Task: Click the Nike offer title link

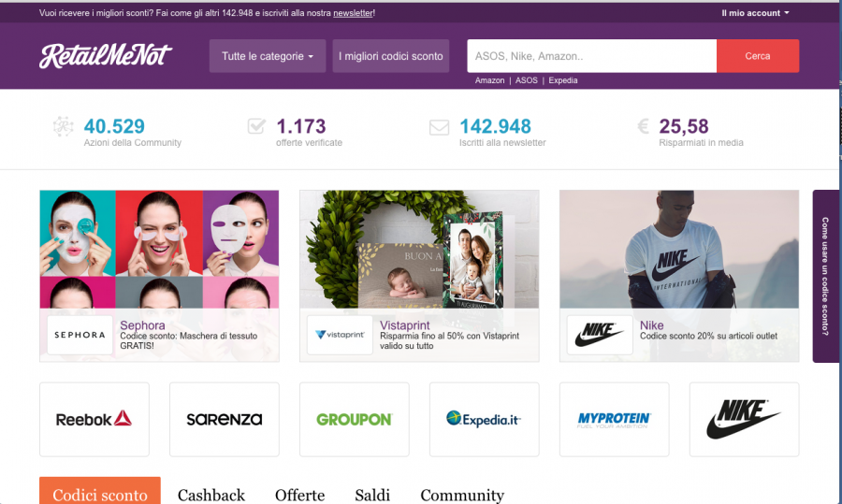Action: 651,325
